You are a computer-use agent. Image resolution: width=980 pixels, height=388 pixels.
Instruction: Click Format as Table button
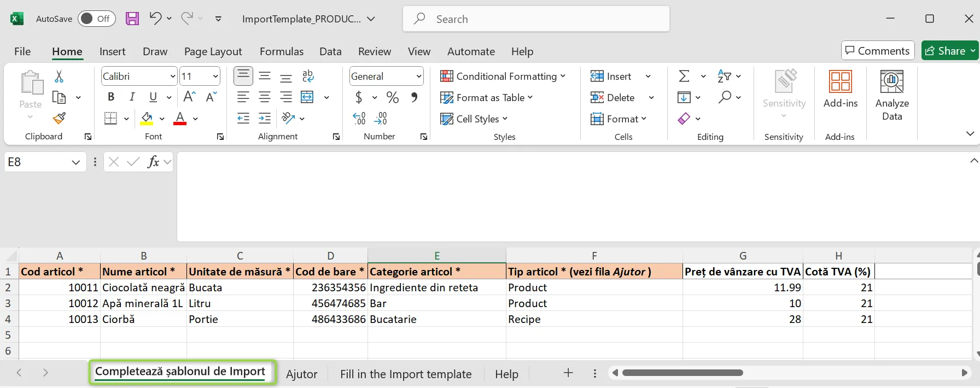pos(487,98)
